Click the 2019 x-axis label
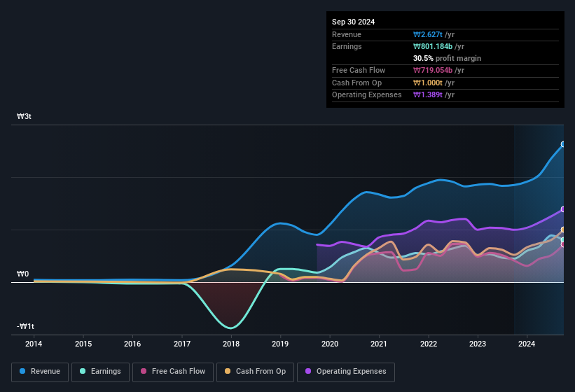 coord(280,344)
